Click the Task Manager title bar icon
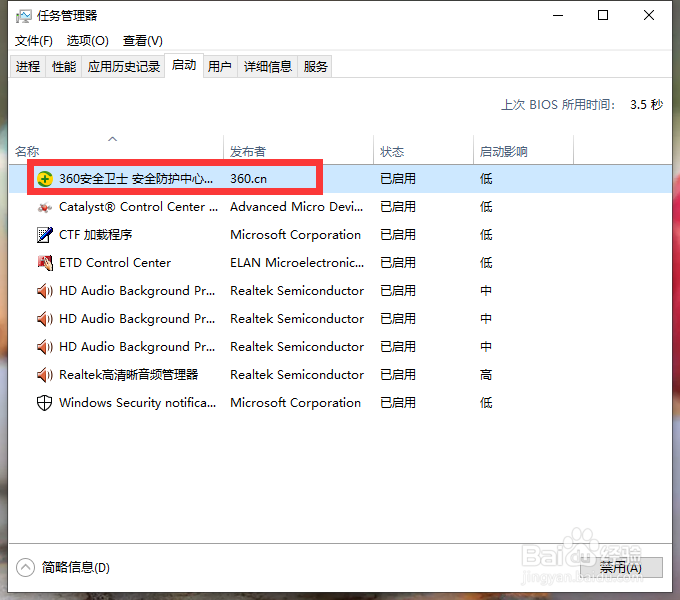 click(x=23, y=16)
